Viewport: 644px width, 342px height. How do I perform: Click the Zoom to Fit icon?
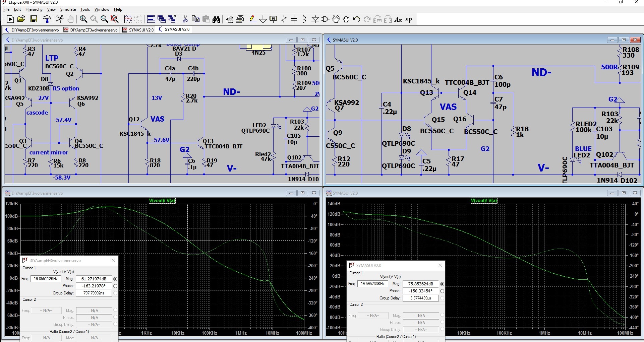pyautogui.click(x=115, y=19)
